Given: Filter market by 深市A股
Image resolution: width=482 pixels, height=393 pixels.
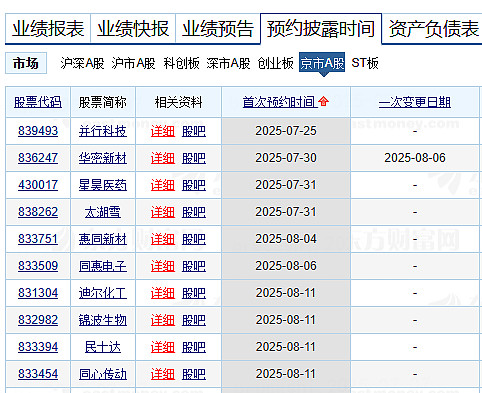Looking at the screenshot, I should tap(228, 63).
